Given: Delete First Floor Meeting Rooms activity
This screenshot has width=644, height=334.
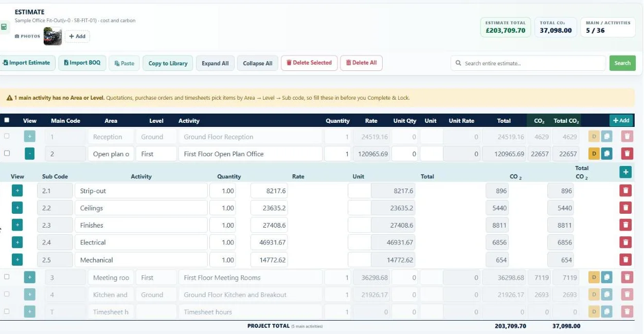Looking at the screenshot, I should point(627,277).
